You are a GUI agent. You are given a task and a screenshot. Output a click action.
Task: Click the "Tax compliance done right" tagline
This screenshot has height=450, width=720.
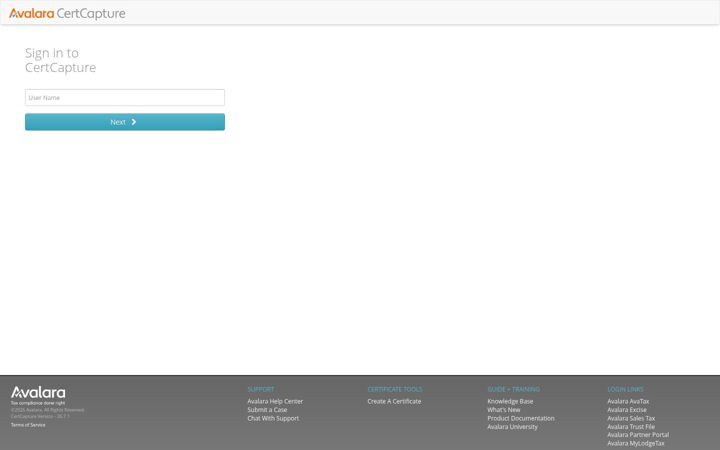tap(38, 403)
